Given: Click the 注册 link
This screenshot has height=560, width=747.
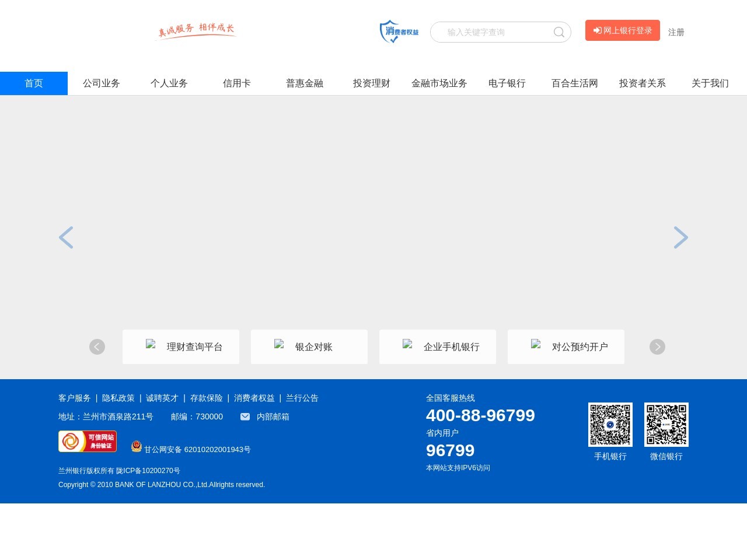Looking at the screenshot, I should pyautogui.click(x=676, y=33).
